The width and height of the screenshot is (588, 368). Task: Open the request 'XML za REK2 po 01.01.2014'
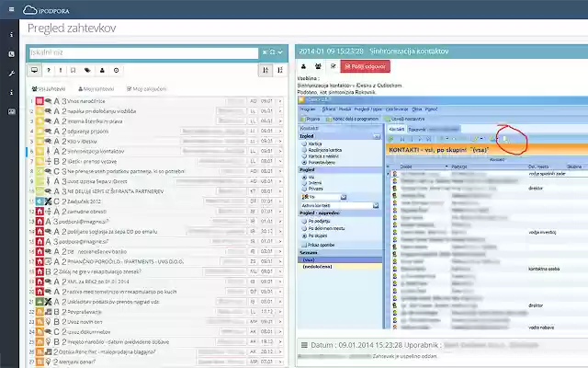click(98, 282)
